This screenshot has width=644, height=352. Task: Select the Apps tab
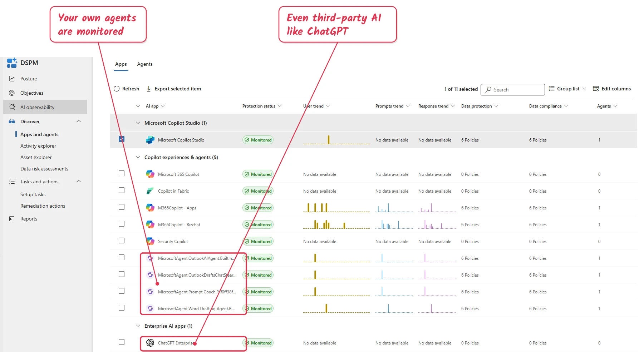[x=121, y=64]
